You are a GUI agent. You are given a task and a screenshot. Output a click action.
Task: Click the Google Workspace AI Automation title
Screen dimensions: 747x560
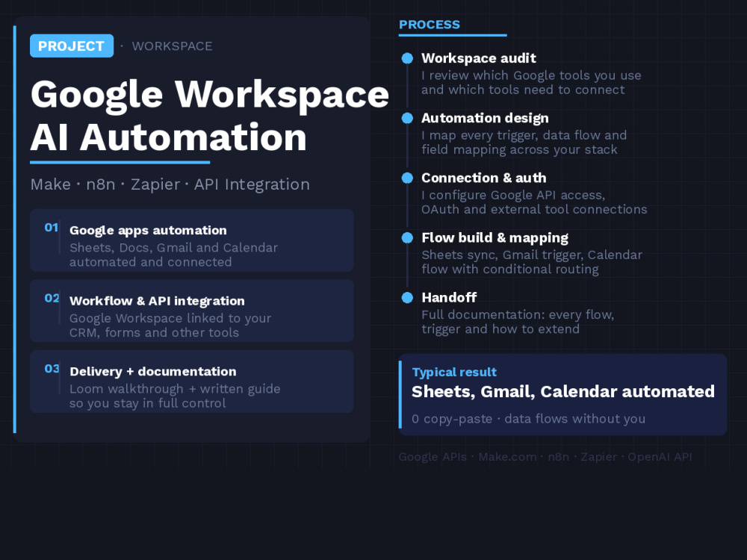210,116
